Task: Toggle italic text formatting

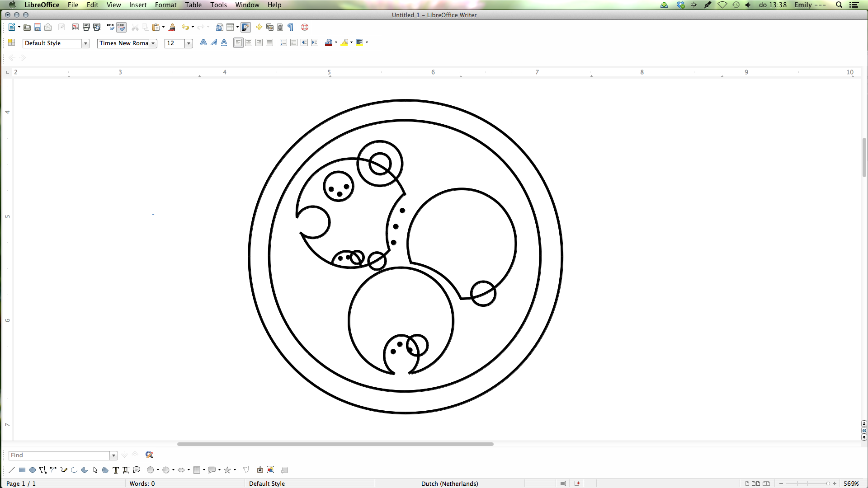Action: (x=214, y=42)
